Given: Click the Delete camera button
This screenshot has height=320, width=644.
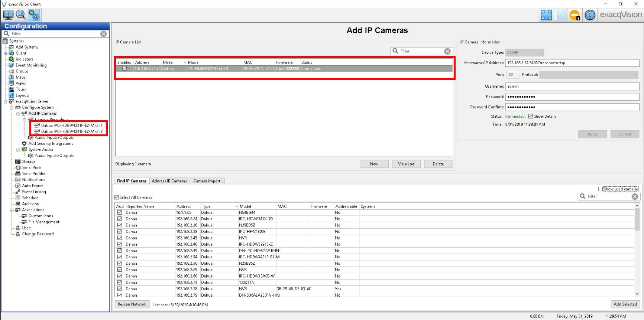Looking at the screenshot, I should coord(438,164).
